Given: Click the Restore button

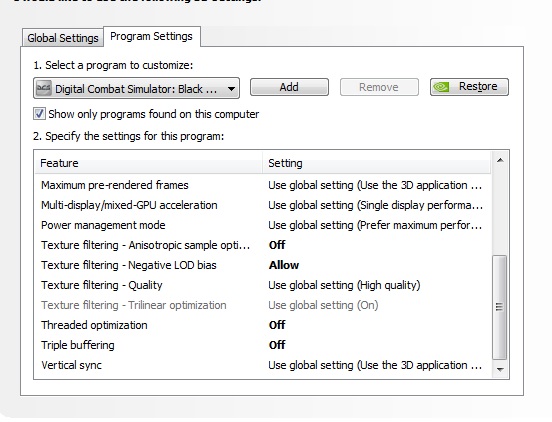Looking at the screenshot, I should (469, 87).
